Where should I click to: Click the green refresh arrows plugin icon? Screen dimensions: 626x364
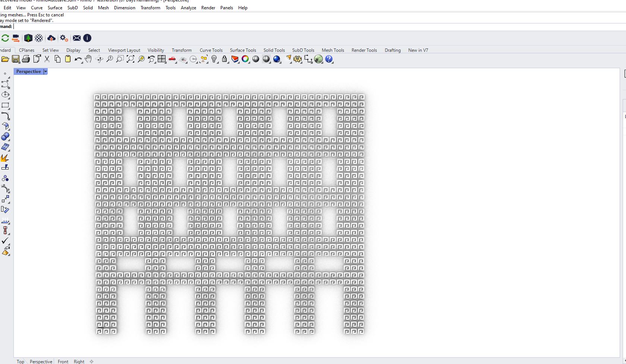(x=5, y=38)
